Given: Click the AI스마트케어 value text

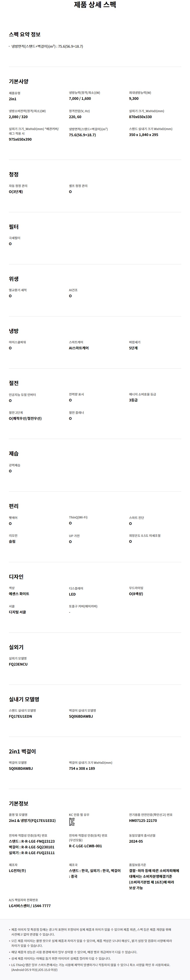Looking at the screenshot, I should [x=79, y=348].
